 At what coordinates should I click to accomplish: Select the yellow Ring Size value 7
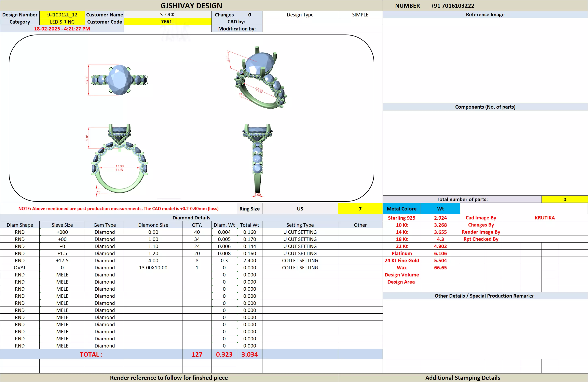tap(360, 209)
